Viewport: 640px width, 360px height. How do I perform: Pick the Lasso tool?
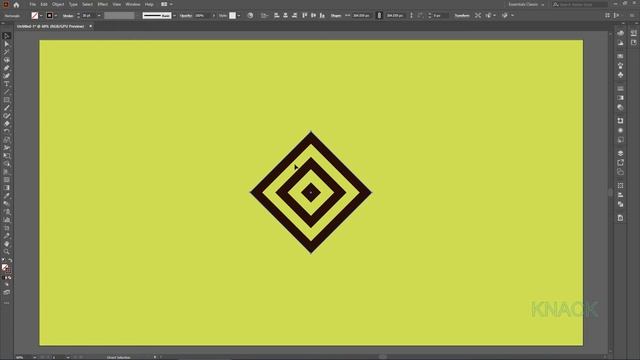7,60
